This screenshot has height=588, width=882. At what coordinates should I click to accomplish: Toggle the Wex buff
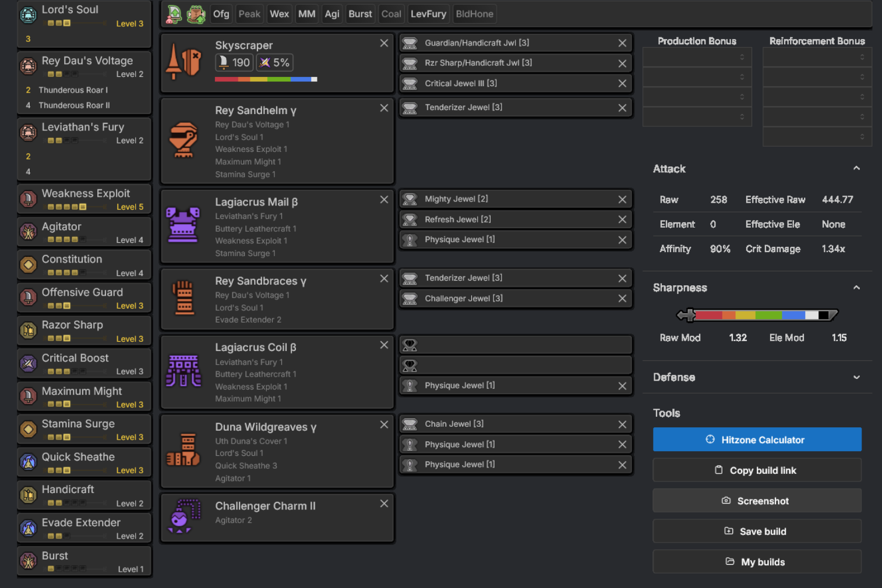280,14
